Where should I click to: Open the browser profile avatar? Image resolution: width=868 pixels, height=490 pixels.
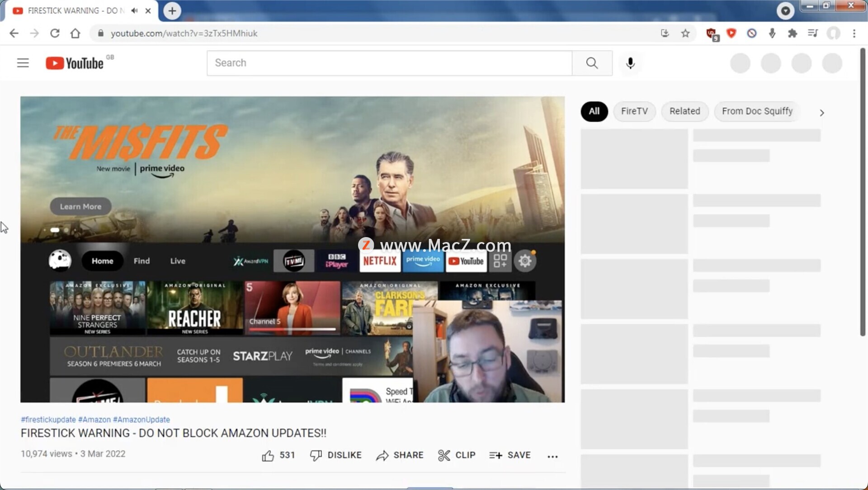(833, 33)
